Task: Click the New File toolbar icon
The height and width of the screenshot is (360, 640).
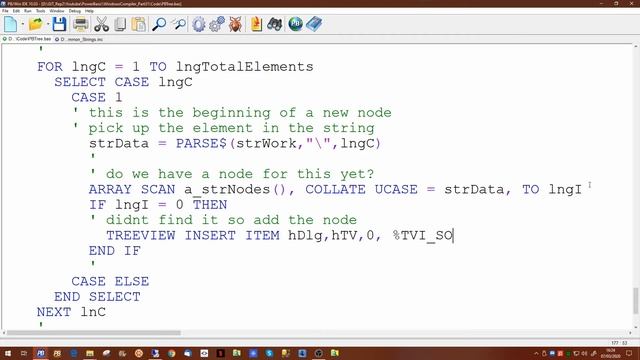Action: (11, 24)
